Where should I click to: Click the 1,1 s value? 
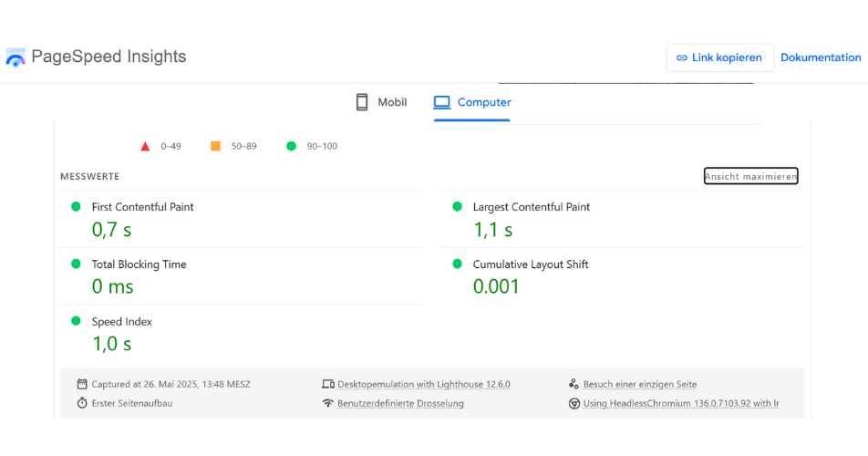[x=492, y=230]
